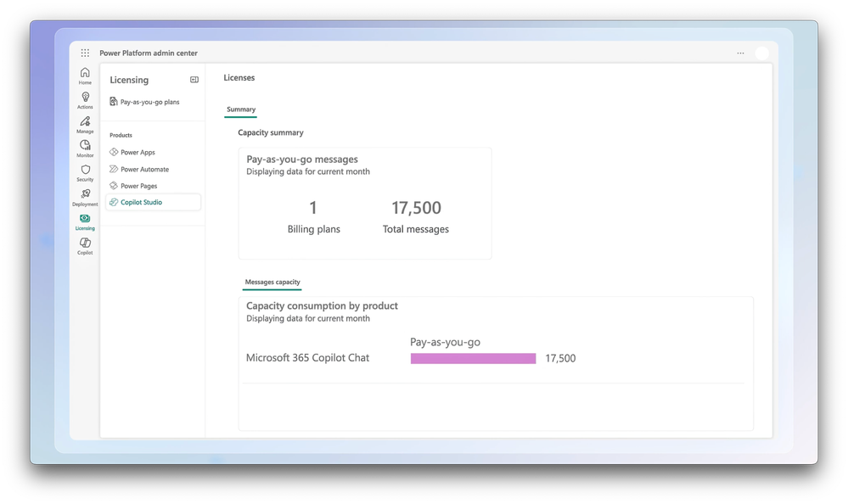Click the pink Pay-as-you-go usage bar
848x504 pixels.
473,358
